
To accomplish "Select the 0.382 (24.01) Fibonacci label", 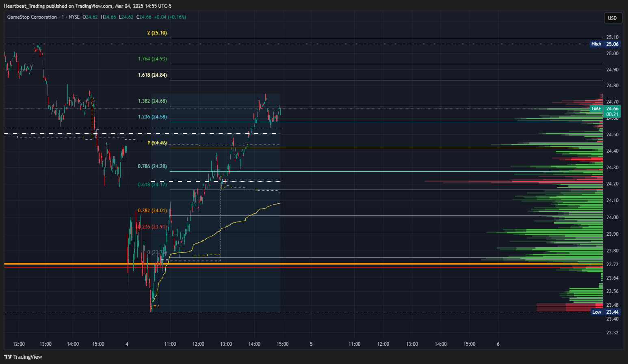I will point(152,211).
